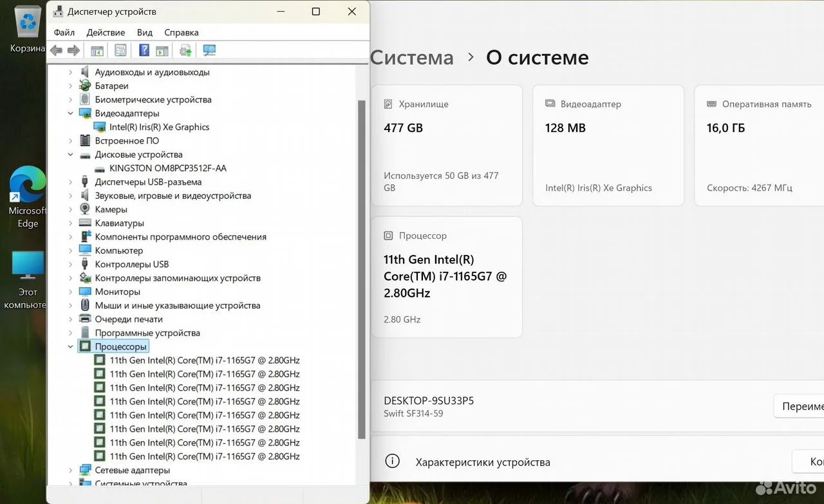Select the Биометрические устройства fingerprint icon
Image resolution: width=824 pixels, height=504 pixels.
click(85, 99)
